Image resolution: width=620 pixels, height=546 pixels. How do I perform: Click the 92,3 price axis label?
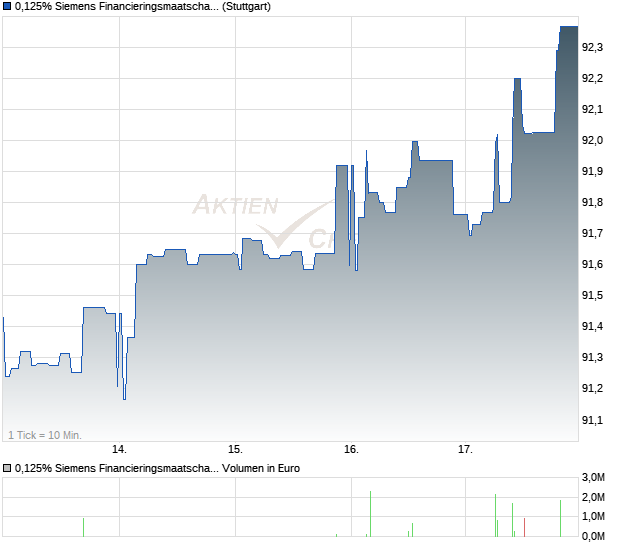click(592, 47)
